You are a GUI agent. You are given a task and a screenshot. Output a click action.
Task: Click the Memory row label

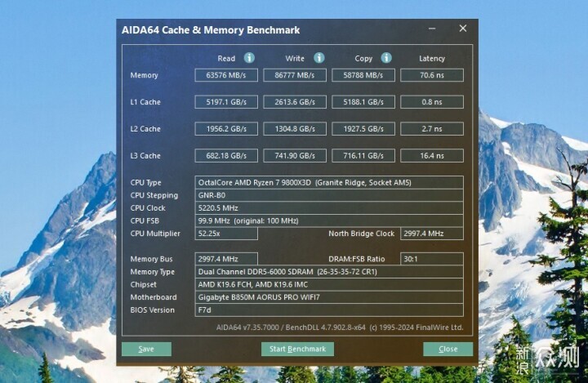point(144,75)
